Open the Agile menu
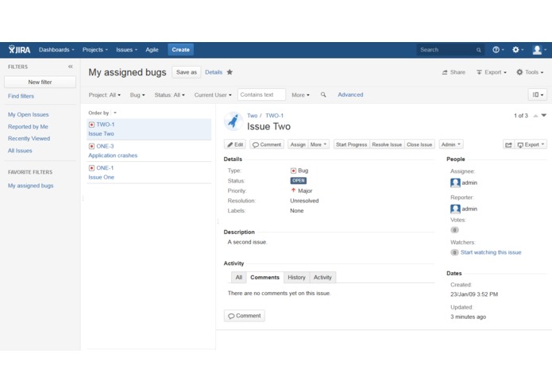 152,49
